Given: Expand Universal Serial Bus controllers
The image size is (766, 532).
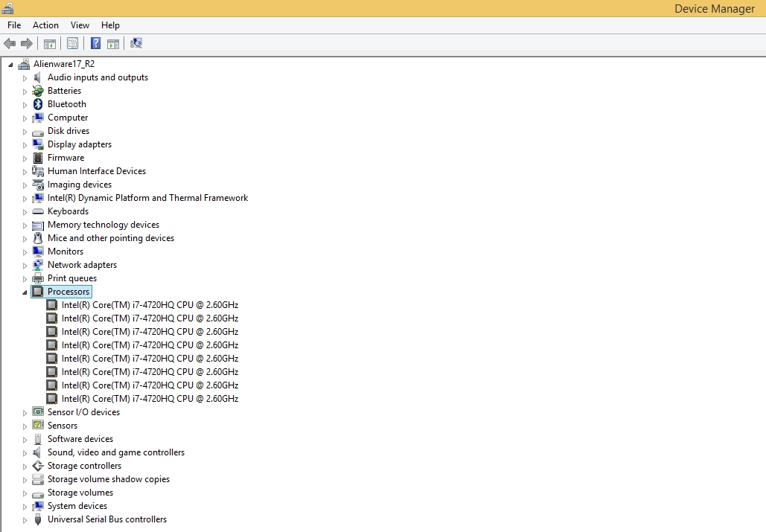Looking at the screenshot, I should 25,520.
